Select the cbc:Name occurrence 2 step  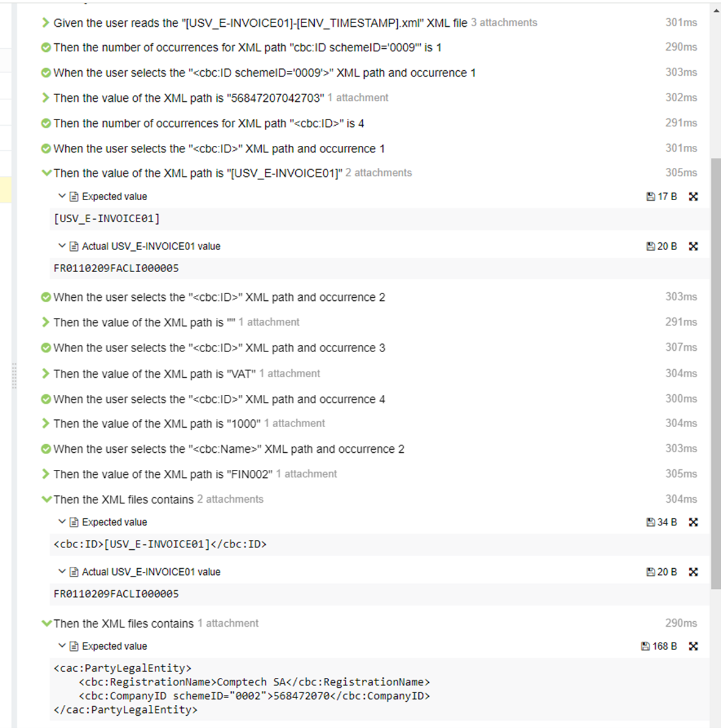pyautogui.click(x=229, y=449)
